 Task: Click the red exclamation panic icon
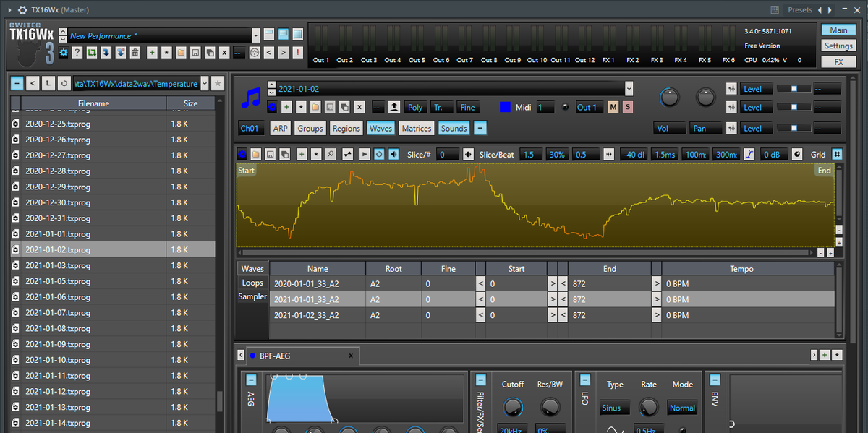[297, 53]
